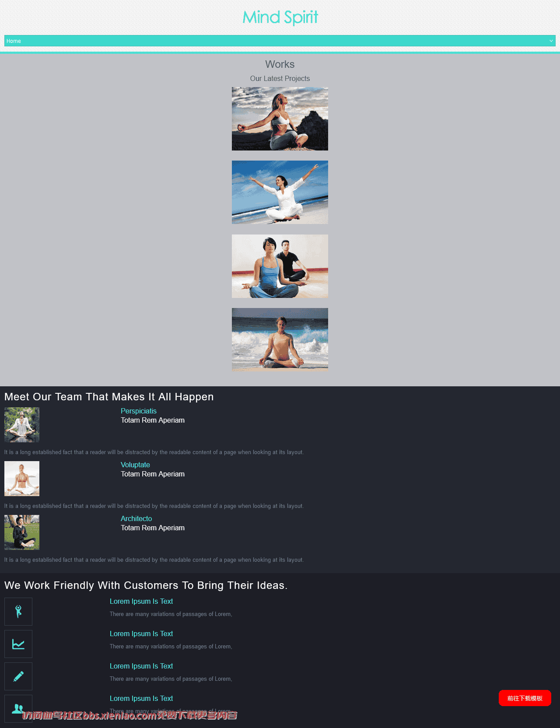The height and width of the screenshot is (728, 560).
Task: Click the Voluptate team member name
Action: click(135, 465)
